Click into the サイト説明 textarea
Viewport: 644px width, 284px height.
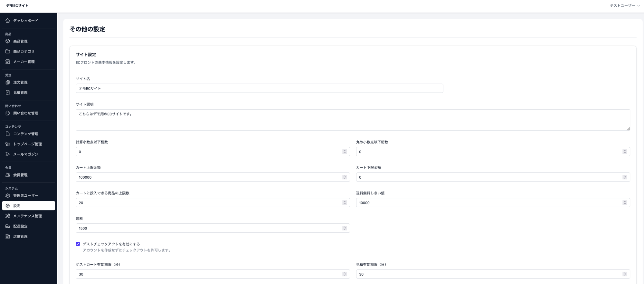point(353,120)
